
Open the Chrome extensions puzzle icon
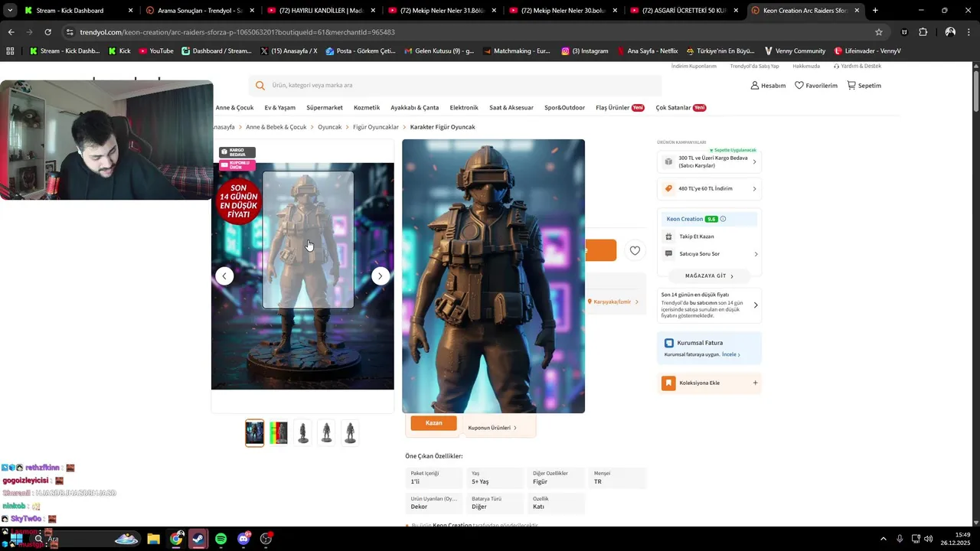click(923, 32)
